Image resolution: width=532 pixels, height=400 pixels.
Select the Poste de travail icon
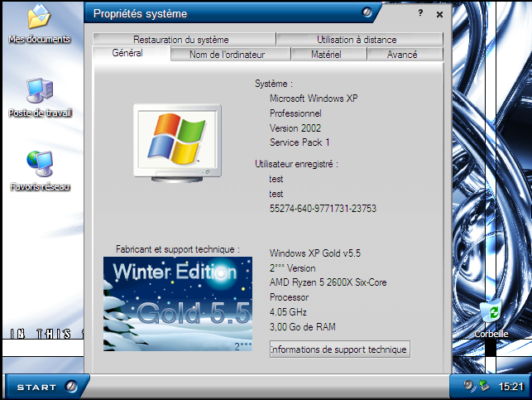pyautogui.click(x=40, y=98)
